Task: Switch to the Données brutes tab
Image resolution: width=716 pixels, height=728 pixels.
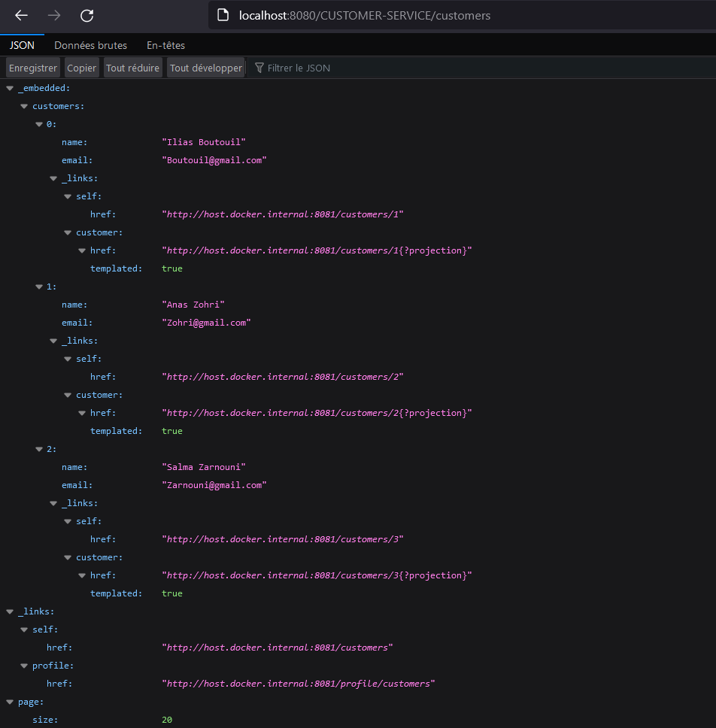Action: (90, 45)
